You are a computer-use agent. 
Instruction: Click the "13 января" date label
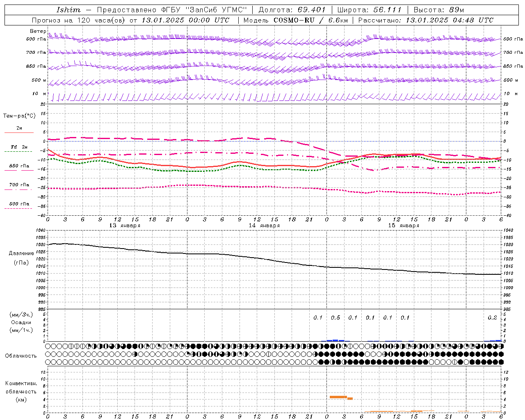pos(125,226)
